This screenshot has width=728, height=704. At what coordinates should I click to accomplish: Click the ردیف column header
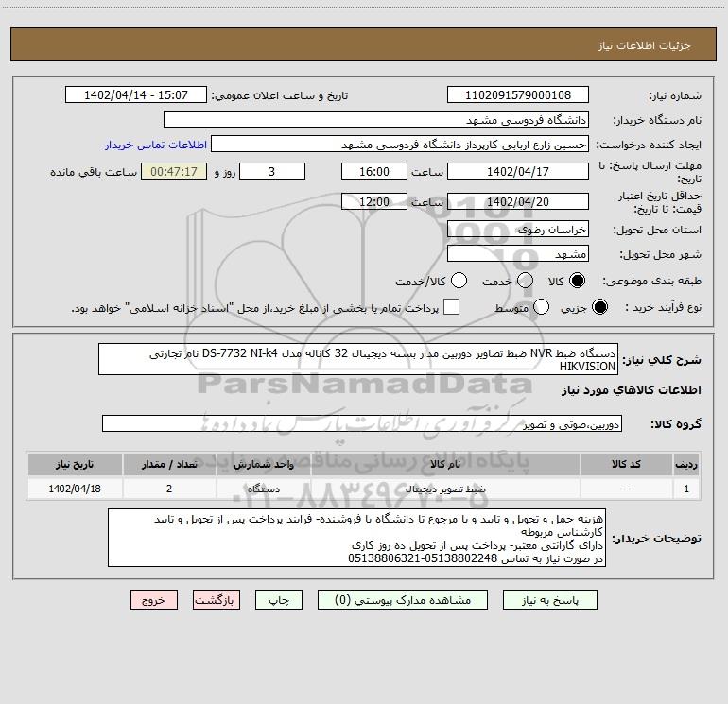click(x=686, y=465)
